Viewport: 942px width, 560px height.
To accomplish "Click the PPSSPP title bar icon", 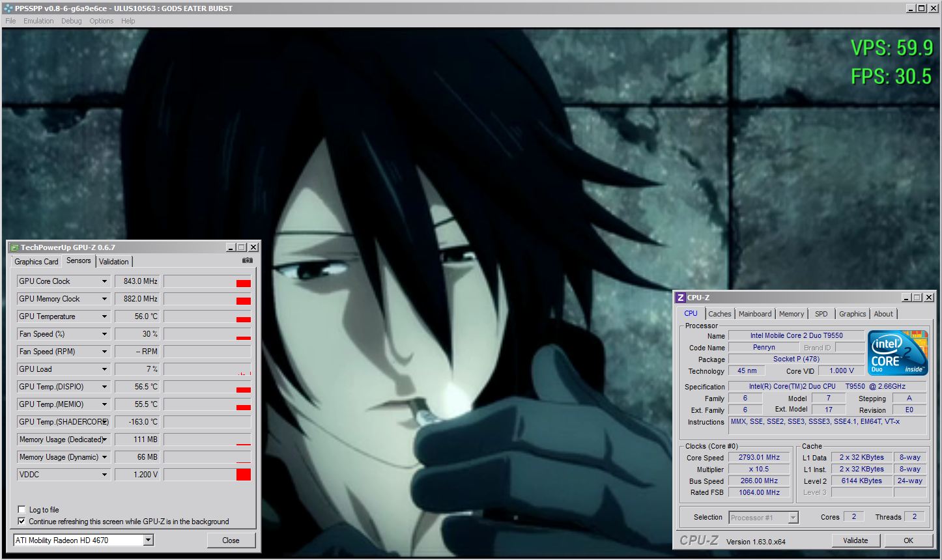I will pos(8,8).
